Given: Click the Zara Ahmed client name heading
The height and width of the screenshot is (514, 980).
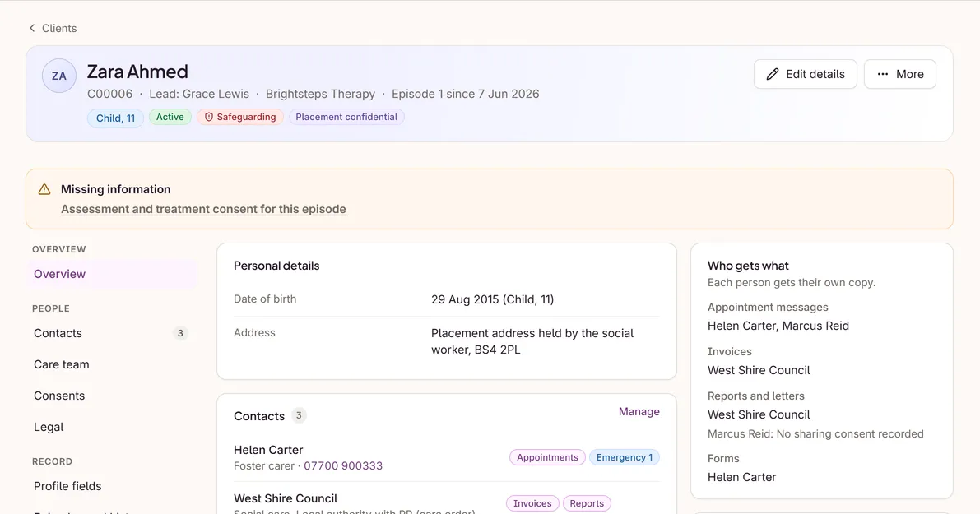Looking at the screenshot, I should click(137, 72).
